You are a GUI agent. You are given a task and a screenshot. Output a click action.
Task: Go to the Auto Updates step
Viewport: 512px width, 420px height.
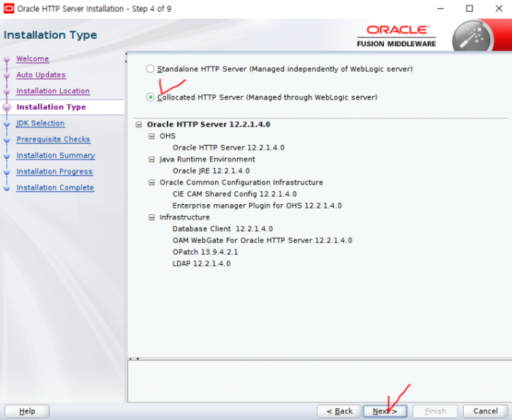click(x=41, y=75)
